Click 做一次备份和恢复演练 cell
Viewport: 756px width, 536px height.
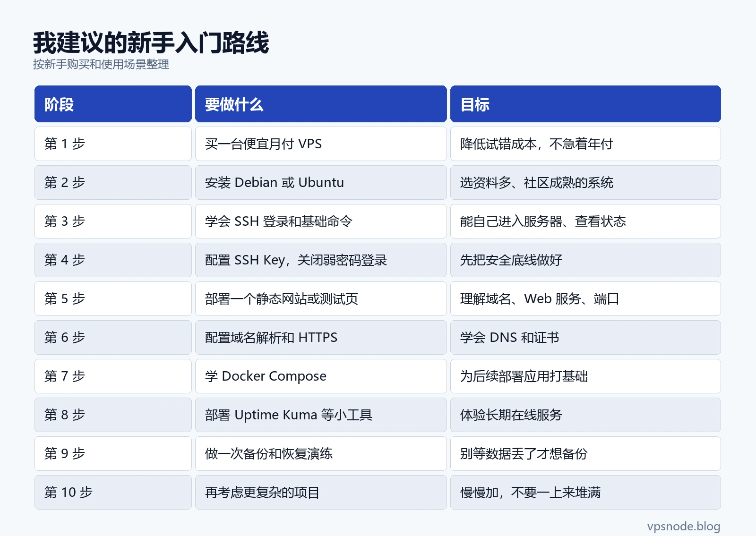(x=321, y=453)
